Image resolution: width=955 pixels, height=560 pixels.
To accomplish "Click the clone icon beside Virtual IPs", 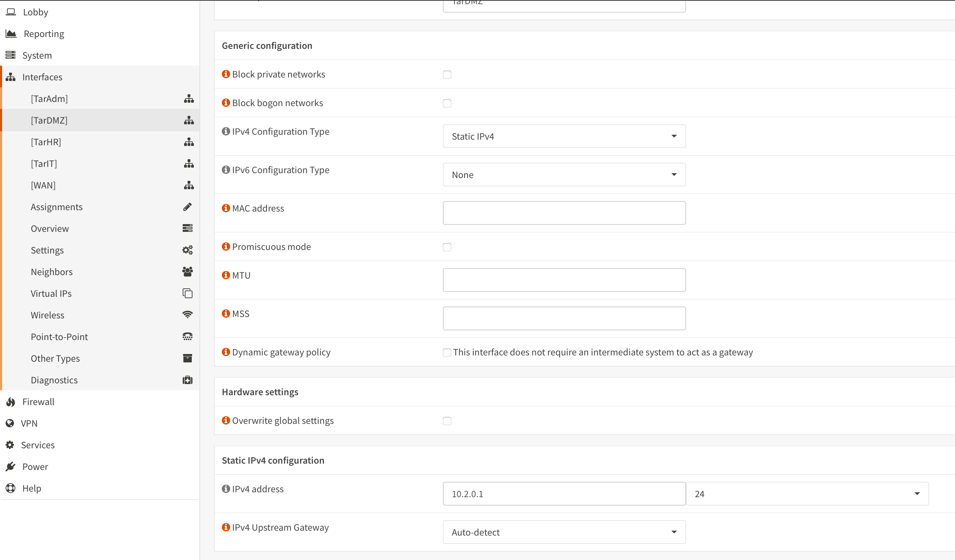I will (x=187, y=293).
